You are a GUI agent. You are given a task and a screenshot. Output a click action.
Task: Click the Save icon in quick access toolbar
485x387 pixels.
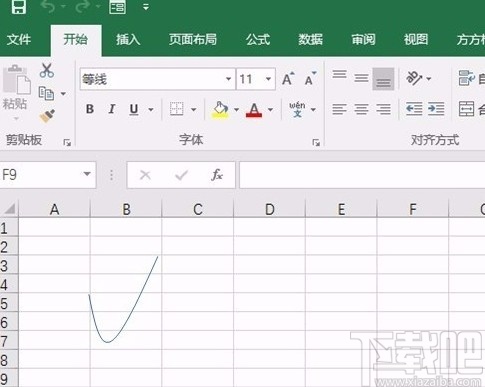click(x=19, y=7)
